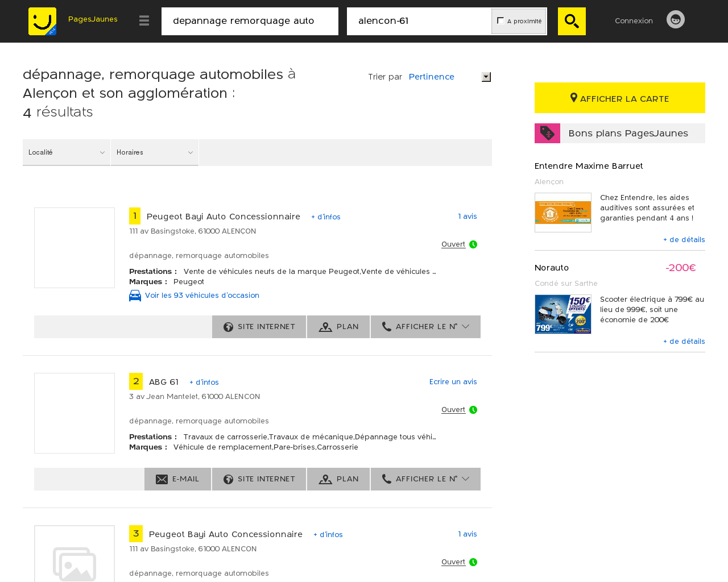Open E-mail for ABG 61
The width and height of the screenshot is (728, 582).
177,479
